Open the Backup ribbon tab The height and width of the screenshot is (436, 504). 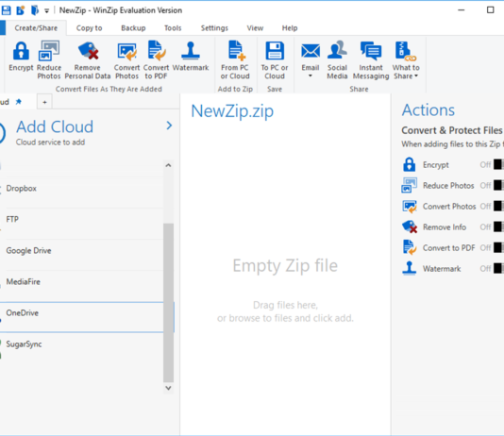coord(133,28)
